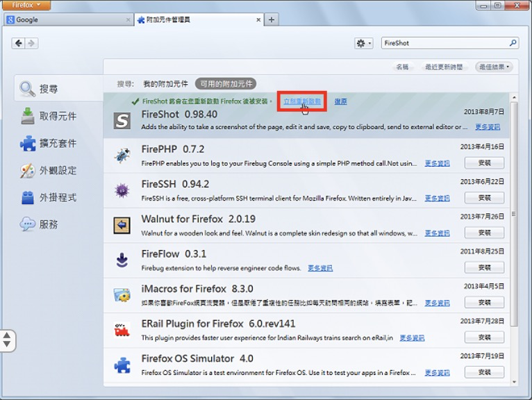532x400 pixels.
Task: Sort results by 最近更新時間
Action: tap(444, 67)
